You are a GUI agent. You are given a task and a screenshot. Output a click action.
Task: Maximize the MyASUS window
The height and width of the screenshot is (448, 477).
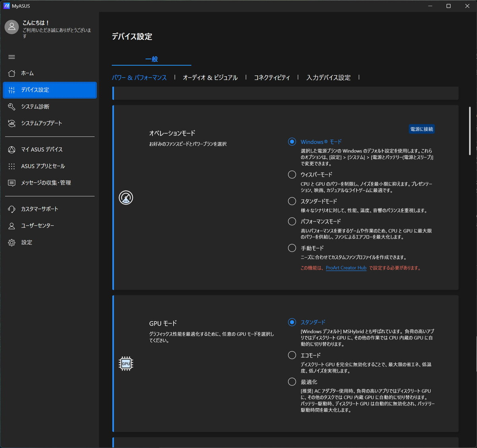point(448,6)
